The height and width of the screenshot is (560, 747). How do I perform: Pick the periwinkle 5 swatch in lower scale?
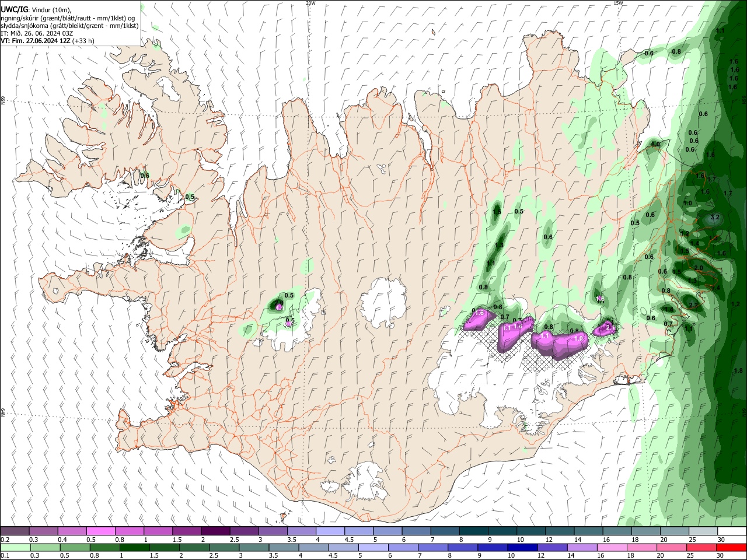pyautogui.click(x=373, y=548)
